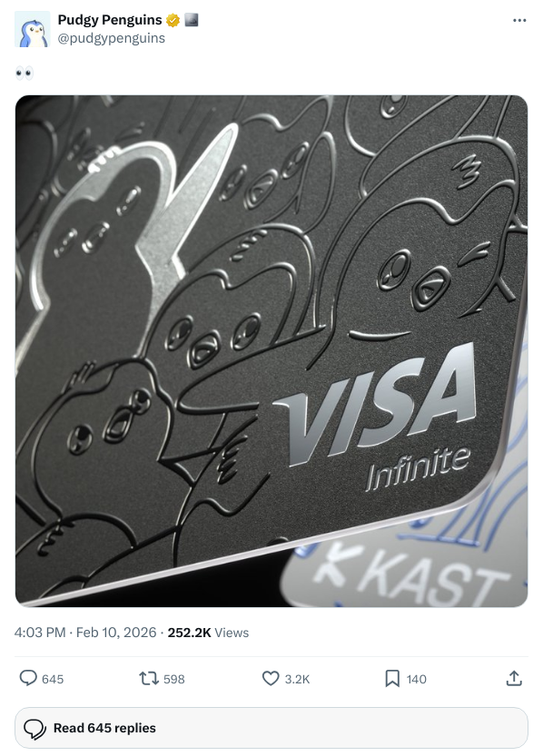Click the 3.2K likes count

coord(297,679)
